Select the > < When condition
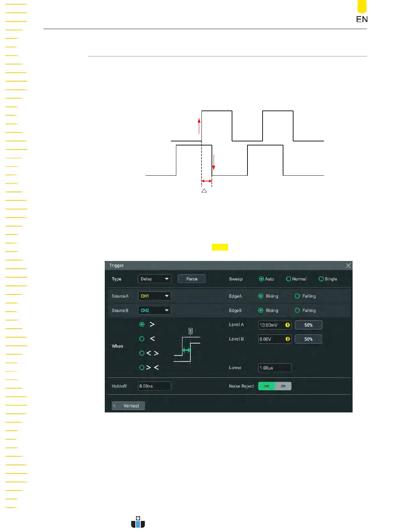This screenshot has width=411, height=532. (149, 367)
